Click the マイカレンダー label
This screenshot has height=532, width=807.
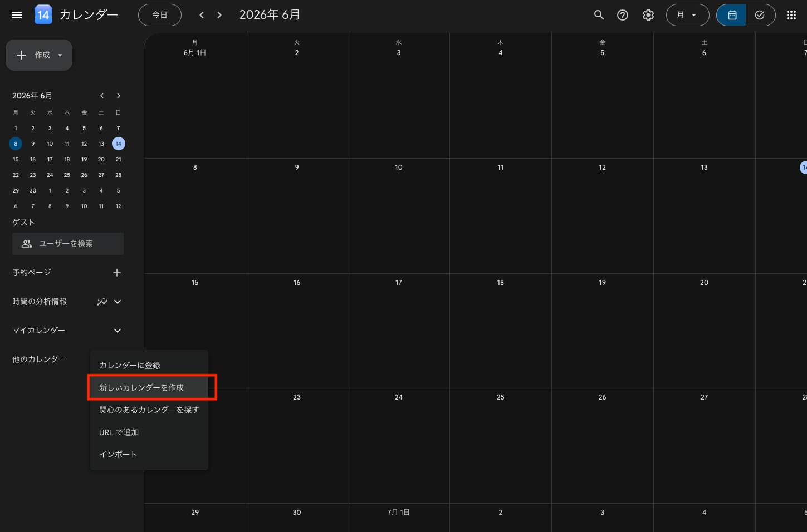click(x=39, y=331)
